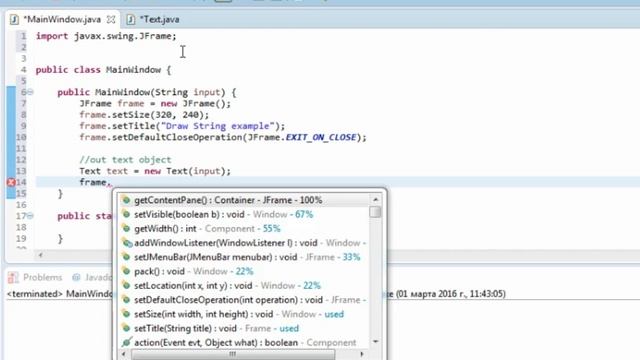Select setLocation(int x, int y) suggestion
Viewport: 640px width, 360px height.
click(244, 286)
